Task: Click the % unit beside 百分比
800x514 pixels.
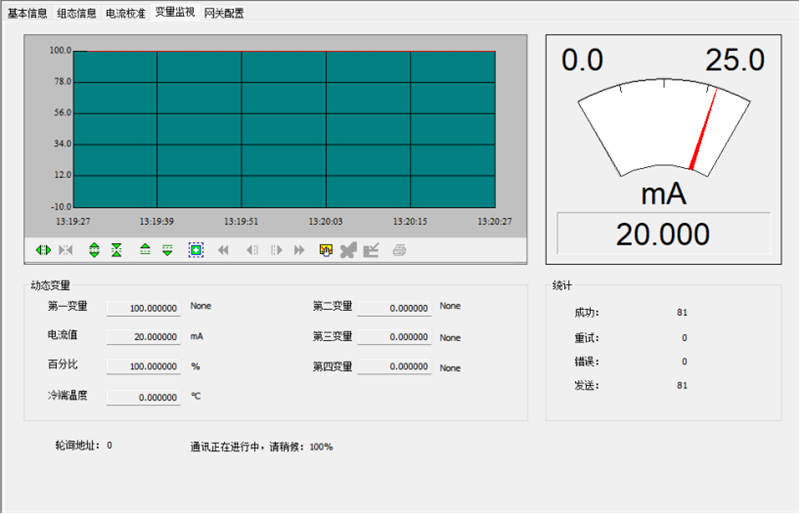Action: pyautogui.click(x=195, y=366)
